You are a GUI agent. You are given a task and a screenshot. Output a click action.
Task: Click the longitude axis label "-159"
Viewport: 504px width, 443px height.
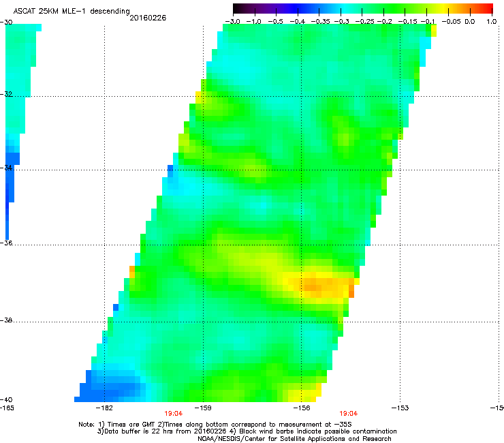[203, 408]
